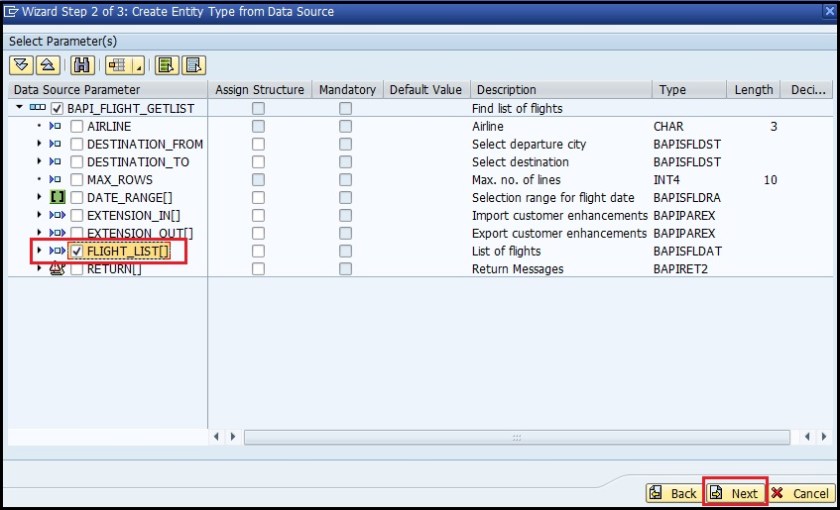Expand the FLIGHT_LIST[] node
840x510 pixels.
pyautogui.click(x=39, y=250)
